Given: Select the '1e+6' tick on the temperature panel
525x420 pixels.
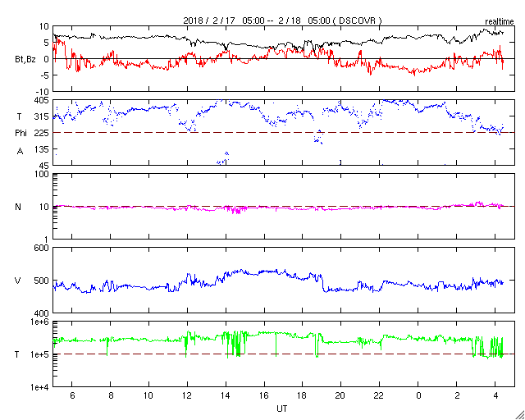Looking at the screenshot, I should pos(40,322).
